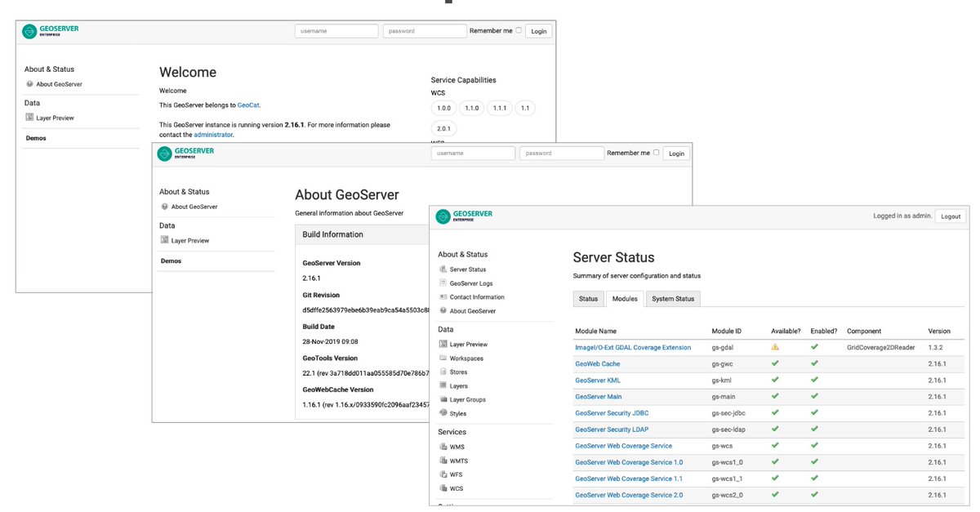Screen dimensions: 980x512
Task: Click username field in About GeoServer window
Action: pyautogui.click(x=474, y=154)
